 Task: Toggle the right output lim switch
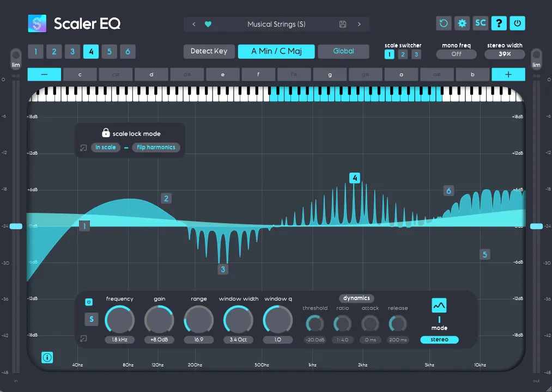click(x=536, y=59)
